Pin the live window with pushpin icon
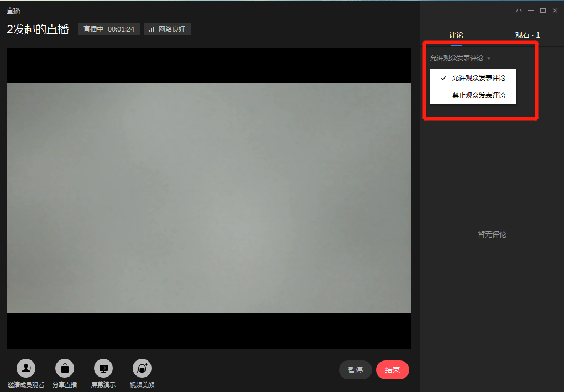 (519, 11)
